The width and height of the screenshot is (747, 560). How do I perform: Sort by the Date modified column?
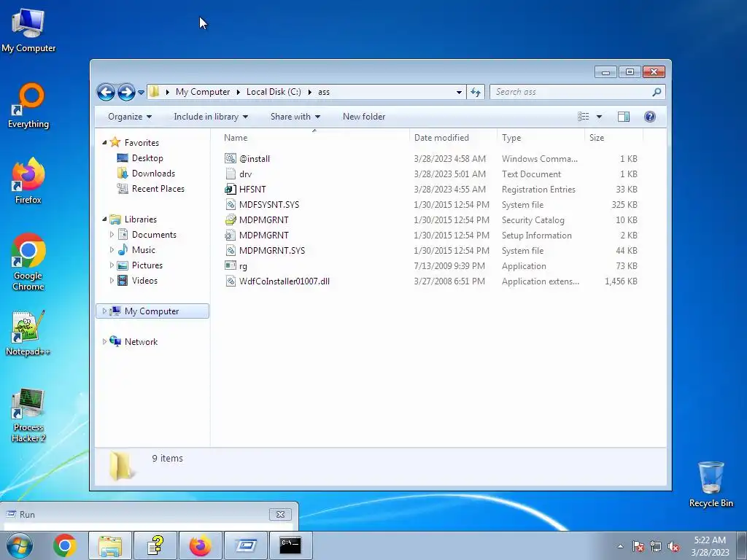pos(453,138)
